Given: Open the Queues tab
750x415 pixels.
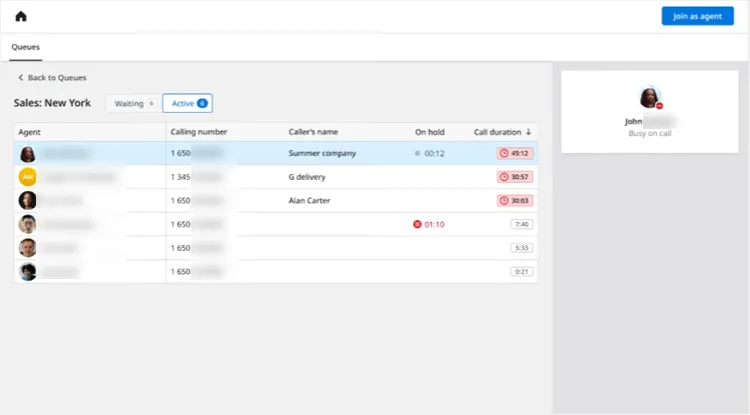Looking at the screenshot, I should tap(25, 47).
